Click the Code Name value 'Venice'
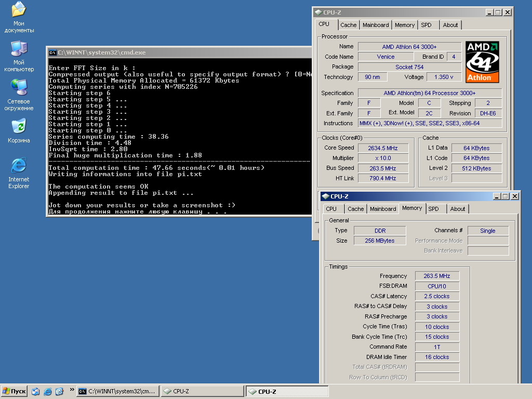 [385, 57]
